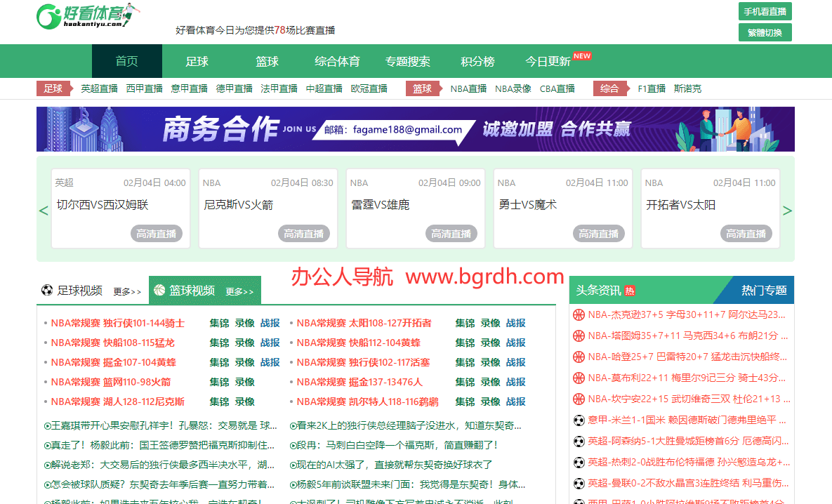
Task: Show previous matches with left carousel arrow
Action: [44, 211]
